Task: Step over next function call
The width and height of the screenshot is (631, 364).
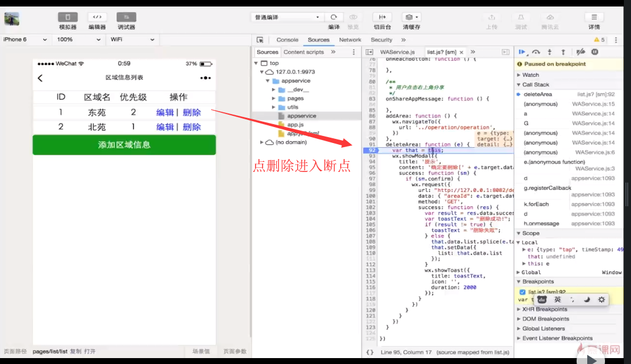Action: point(536,52)
